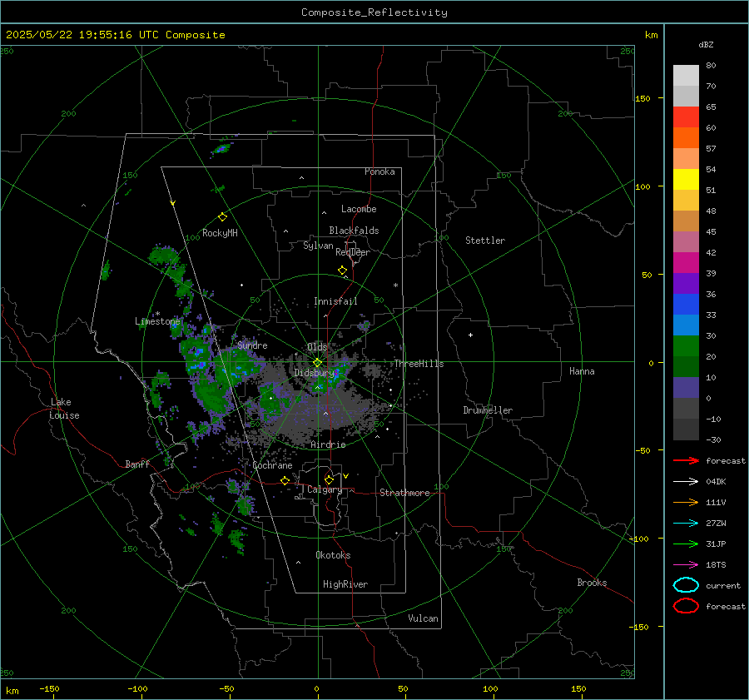Click the orange 111V arrow icon
749x700 pixels.
(x=686, y=502)
